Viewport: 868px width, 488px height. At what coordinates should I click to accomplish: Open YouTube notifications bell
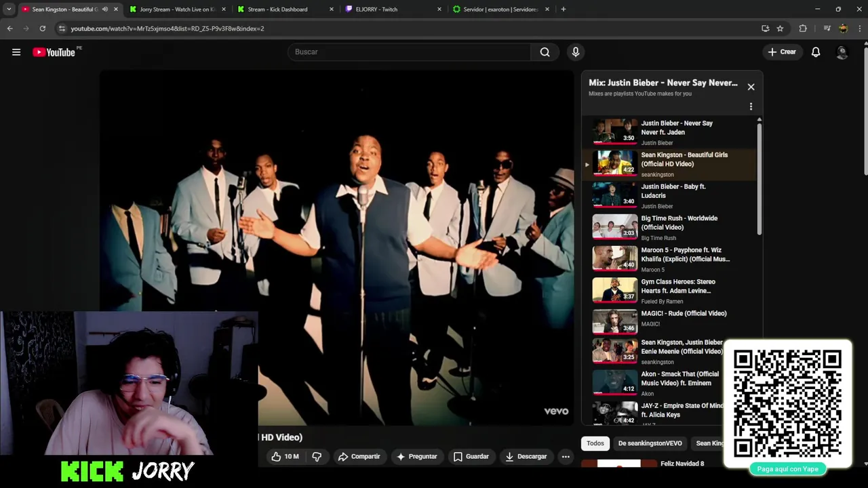click(816, 52)
